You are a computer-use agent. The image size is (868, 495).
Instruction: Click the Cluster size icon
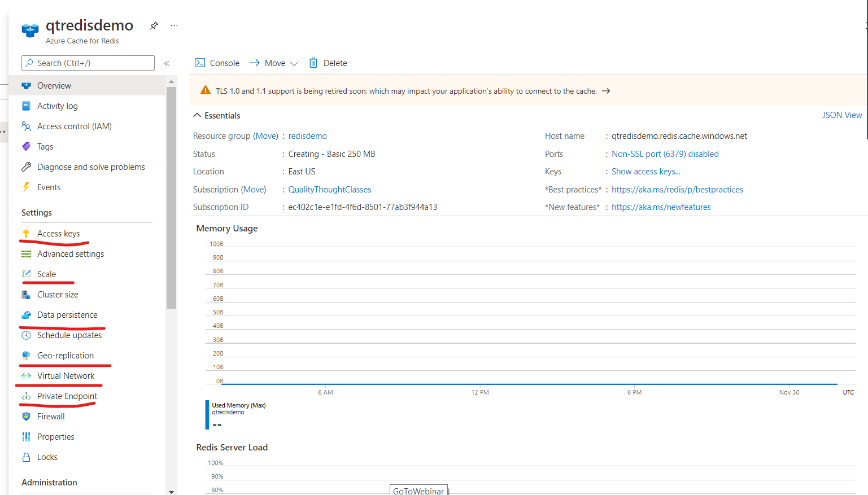pyautogui.click(x=26, y=295)
